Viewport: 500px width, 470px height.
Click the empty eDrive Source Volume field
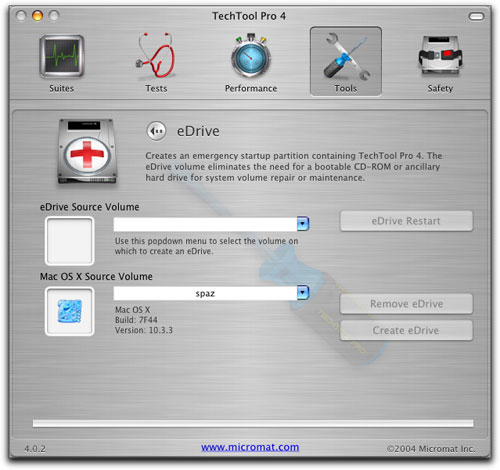pyautogui.click(x=211, y=224)
